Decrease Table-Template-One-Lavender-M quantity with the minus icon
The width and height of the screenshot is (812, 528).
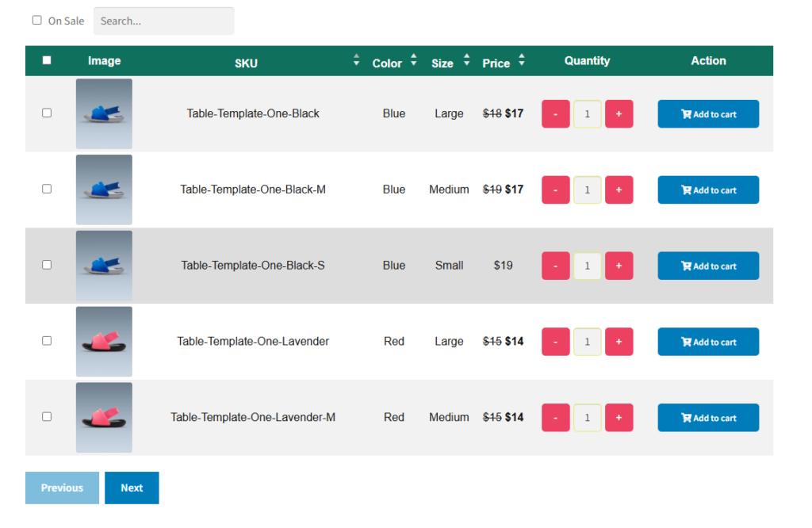(555, 417)
